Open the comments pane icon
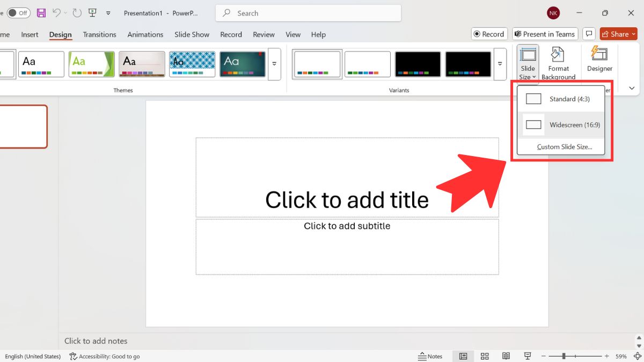Viewport: 644px width, 362px height. coord(589,34)
